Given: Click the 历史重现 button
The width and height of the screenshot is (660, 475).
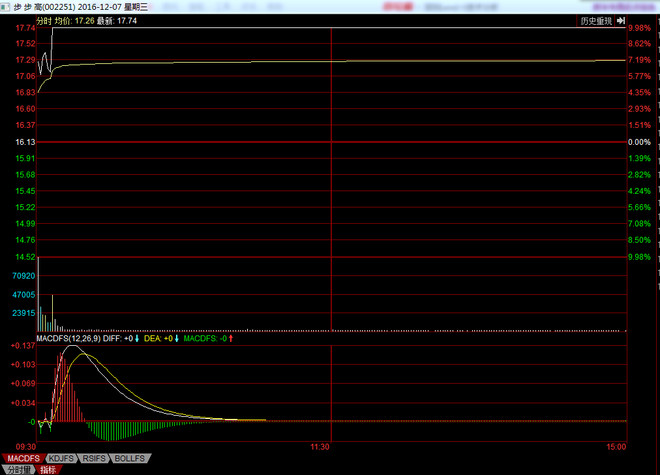Looking at the screenshot, I should pyautogui.click(x=597, y=20).
